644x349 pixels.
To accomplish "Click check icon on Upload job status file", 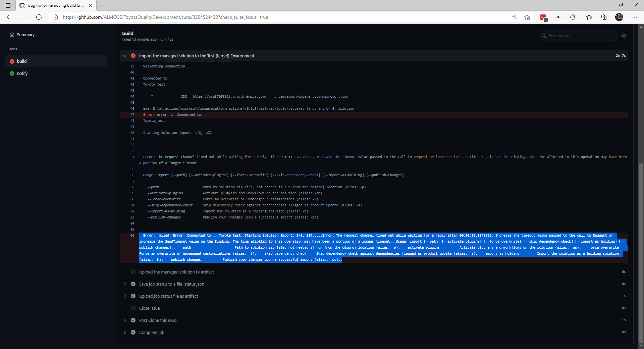I will [x=133, y=296].
